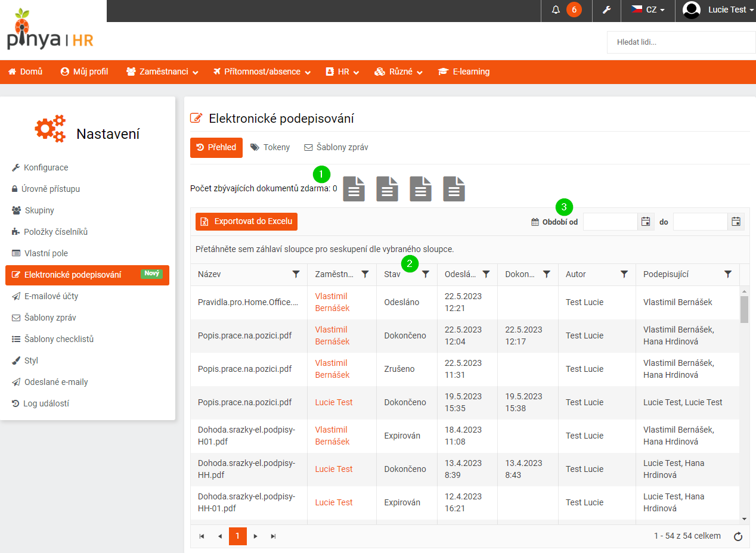
Task: Select Elektronické podepisování in the sidebar
Action: 87,275
